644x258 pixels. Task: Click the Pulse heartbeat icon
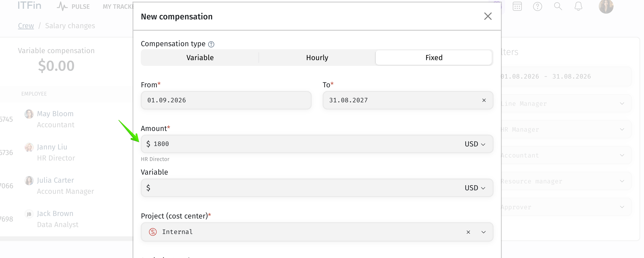(62, 6)
